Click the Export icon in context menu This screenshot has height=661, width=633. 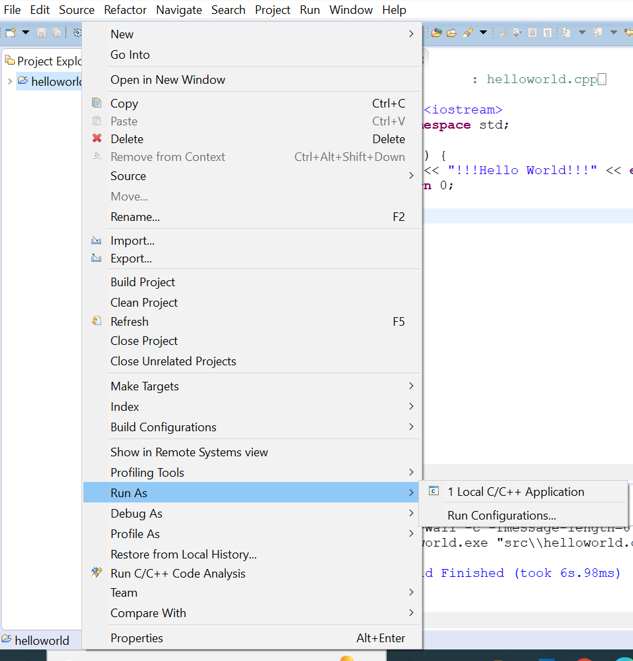point(97,258)
